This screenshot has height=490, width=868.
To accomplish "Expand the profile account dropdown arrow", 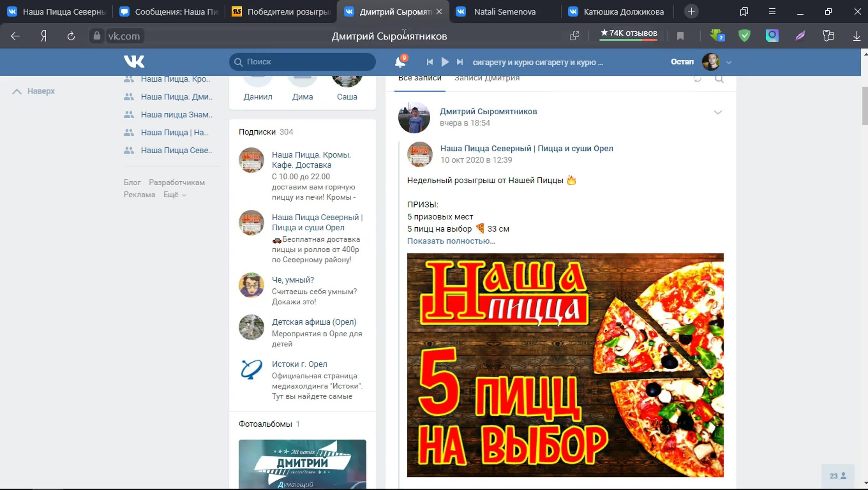I will (729, 62).
